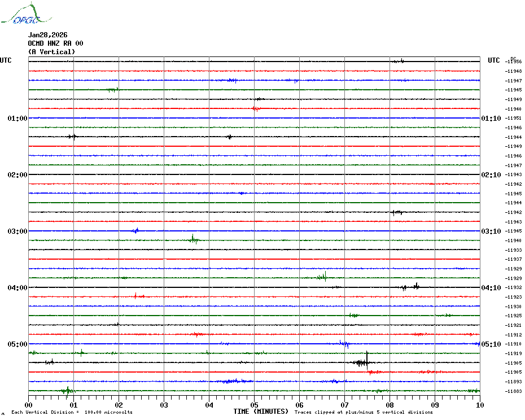The image size is (525, 420).
Task: Click the large black spike near minute 07.5
Action: [366, 360]
